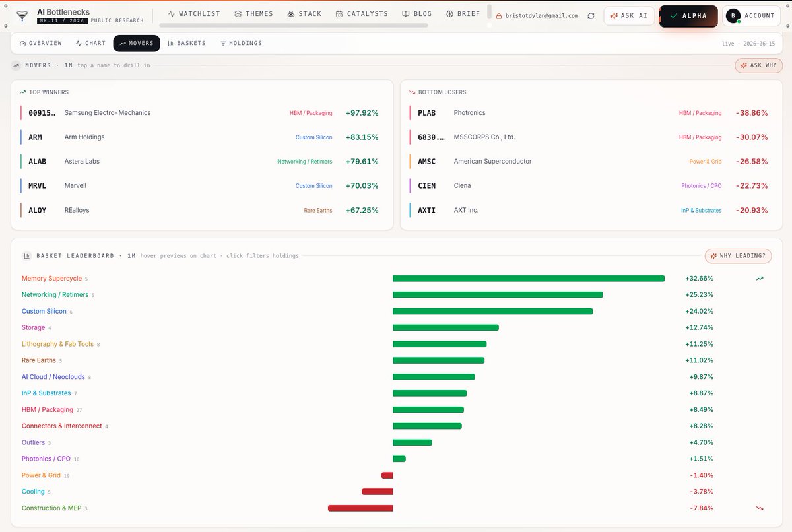
Task: Click the AI Cloud / Neoclouds basket
Action: (53, 377)
